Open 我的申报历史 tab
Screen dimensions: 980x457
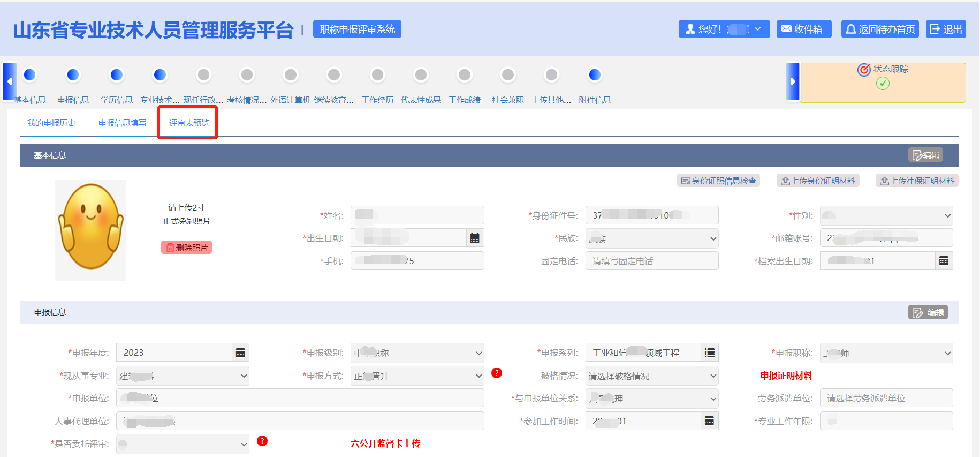pos(51,123)
